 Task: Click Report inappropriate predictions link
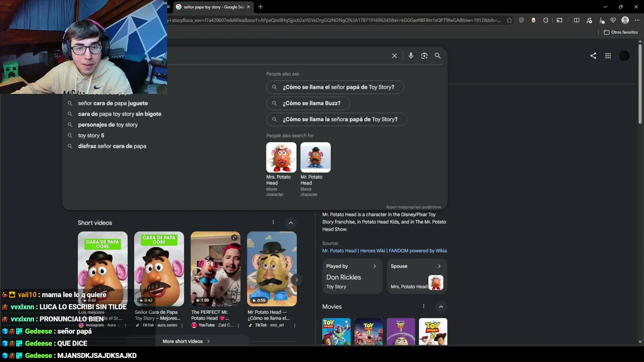414,207
